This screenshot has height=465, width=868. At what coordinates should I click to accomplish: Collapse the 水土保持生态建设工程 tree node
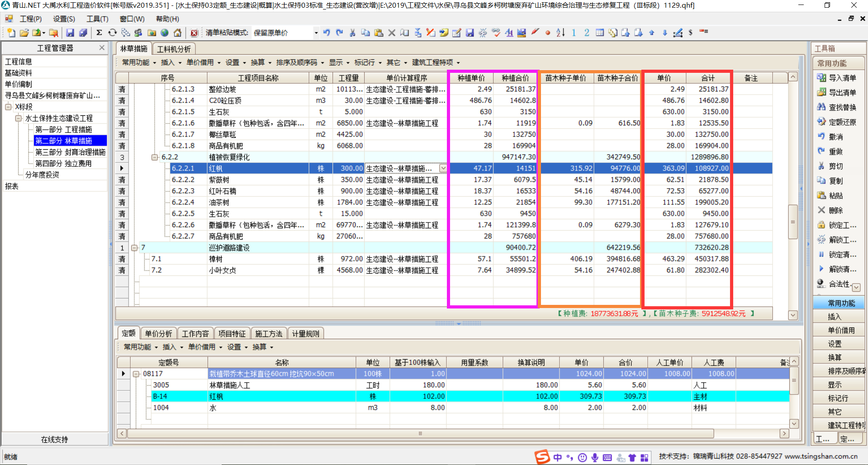pos(18,118)
